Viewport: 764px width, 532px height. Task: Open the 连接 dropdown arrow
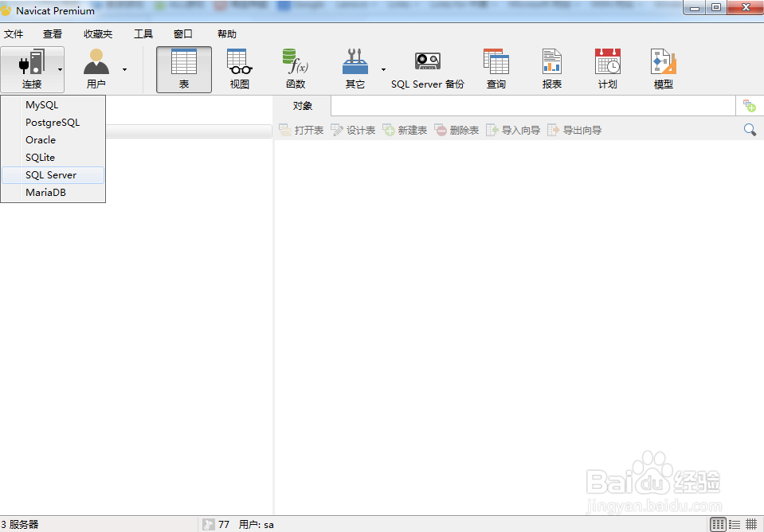[x=60, y=69]
